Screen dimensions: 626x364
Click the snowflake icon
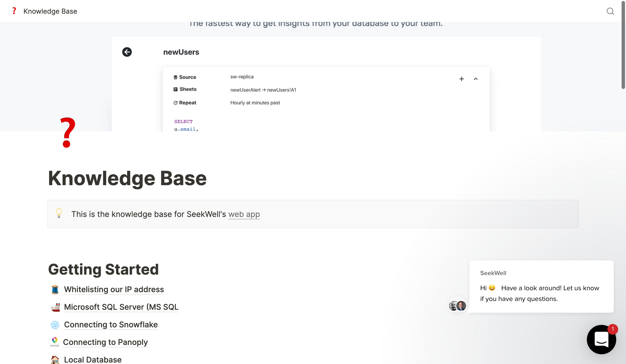[x=55, y=325]
